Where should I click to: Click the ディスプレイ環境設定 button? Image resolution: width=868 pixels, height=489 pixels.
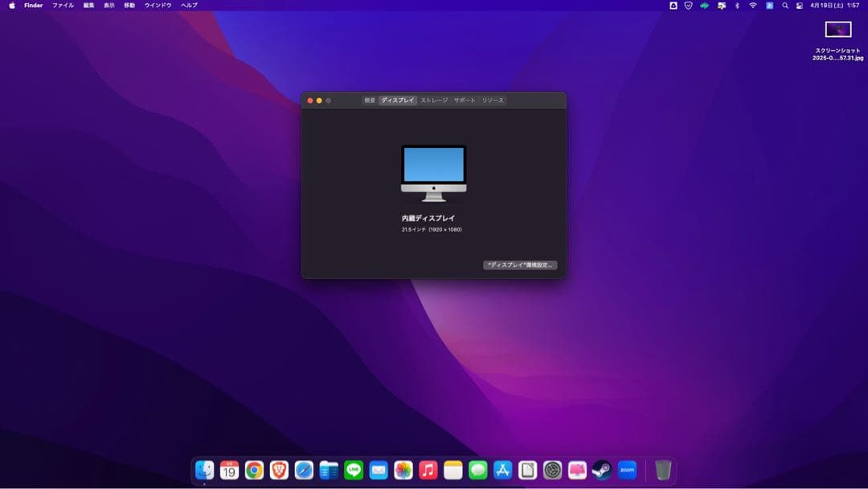(521, 265)
